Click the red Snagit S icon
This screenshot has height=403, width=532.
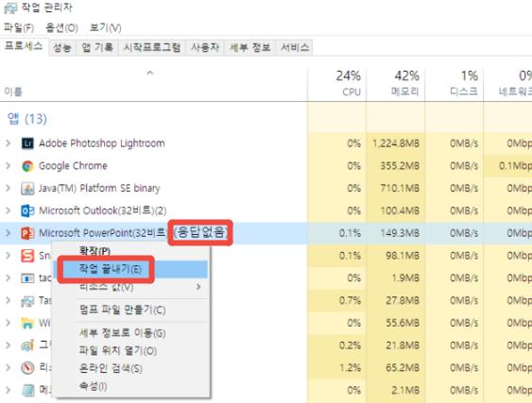point(27,256)
